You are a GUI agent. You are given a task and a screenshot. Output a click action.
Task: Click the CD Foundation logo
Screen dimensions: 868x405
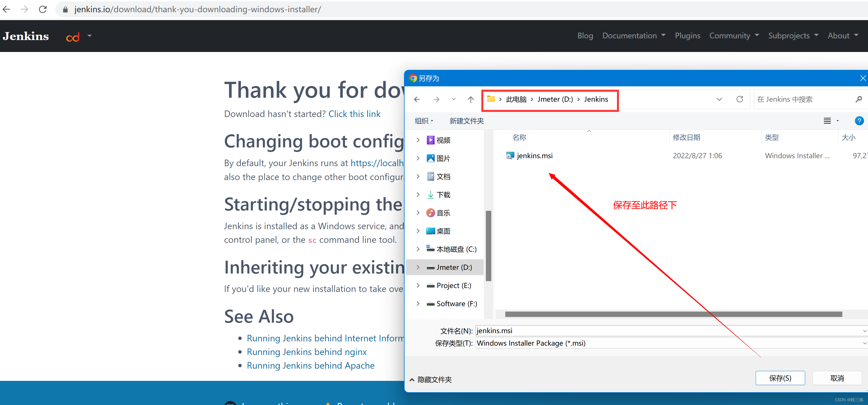click(x=73, y=36)
